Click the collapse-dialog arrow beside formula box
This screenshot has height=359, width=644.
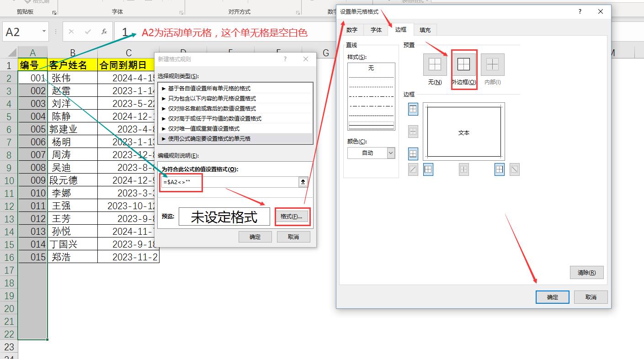303,182
